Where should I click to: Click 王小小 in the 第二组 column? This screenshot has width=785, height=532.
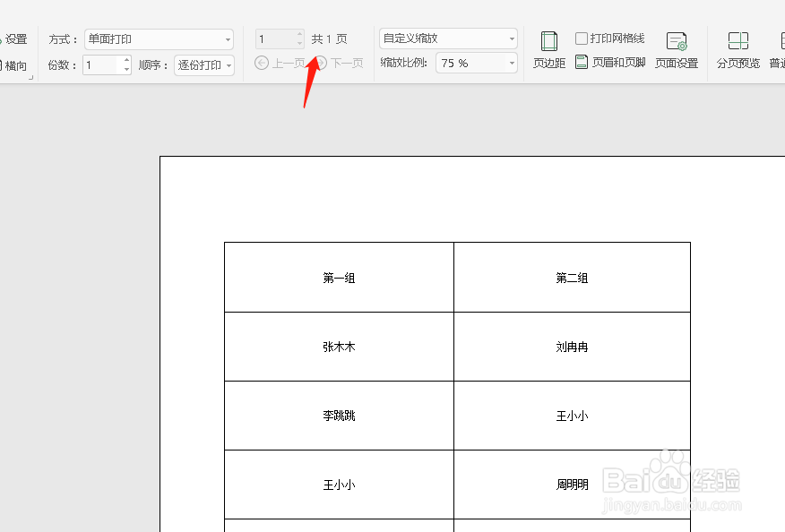572,416
